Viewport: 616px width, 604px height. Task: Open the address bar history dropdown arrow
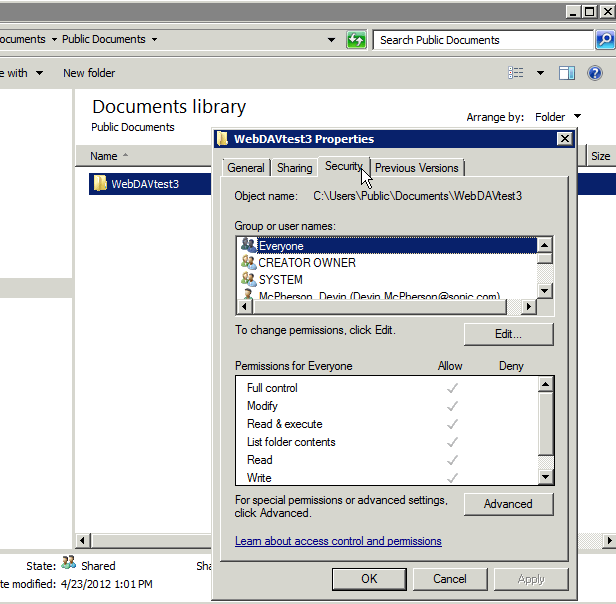pyautogui.click(x=332, y=40)
